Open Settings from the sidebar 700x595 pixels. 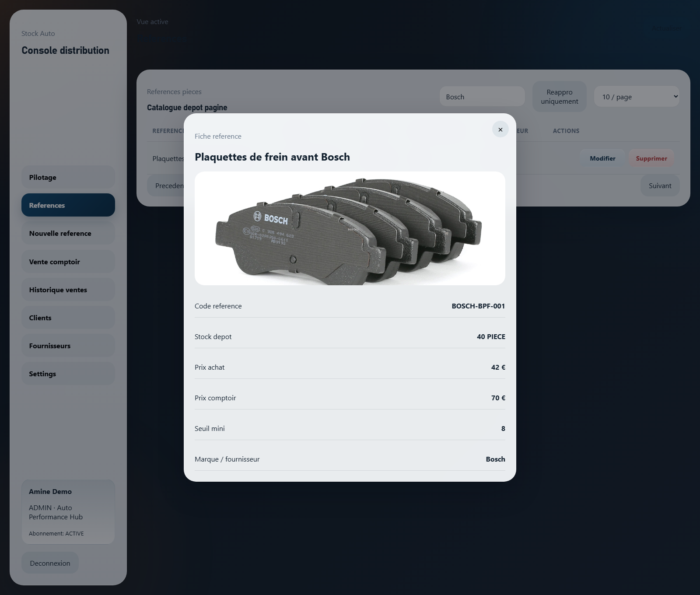pos(68,374)
